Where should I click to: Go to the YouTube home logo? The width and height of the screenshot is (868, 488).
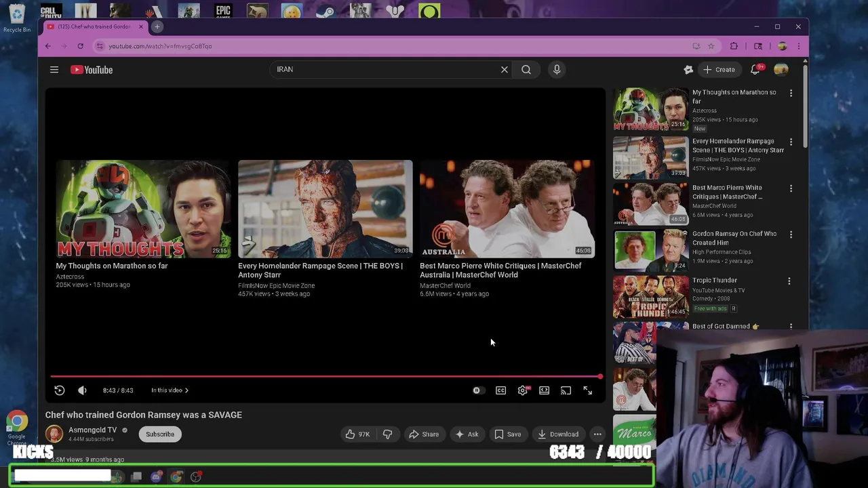[92, 70]
